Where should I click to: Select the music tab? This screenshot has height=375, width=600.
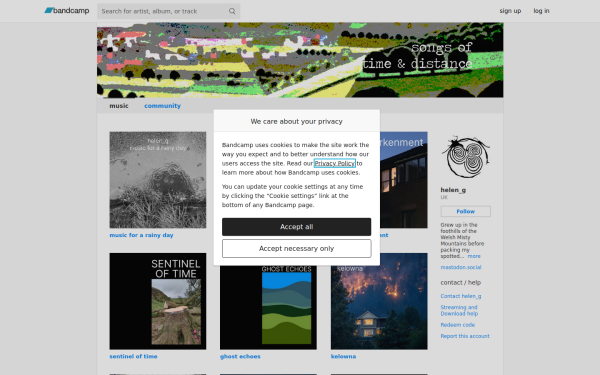[119, 106]
